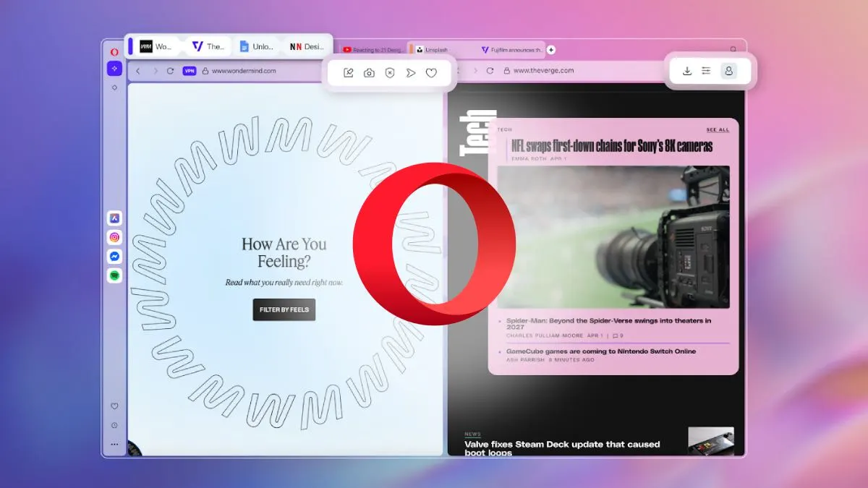Open a new tab with plus button
Image resolution: width=868 pixels, height=488 pixels.
pos(551,50)
